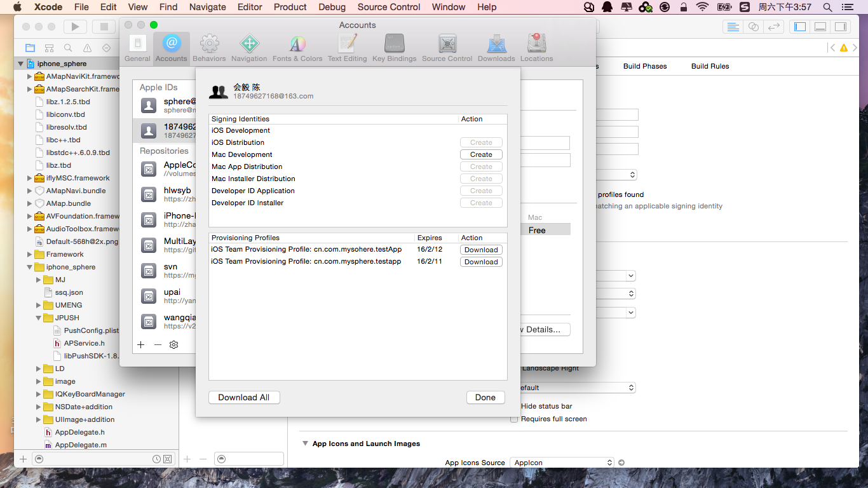Expand the Framework folder
This screenshot has width=868, height=488.
29,254
